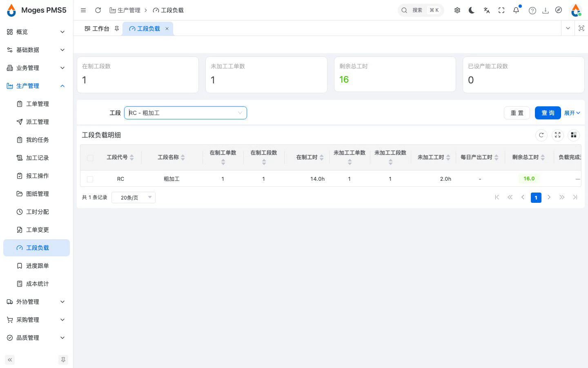Click the 重置 reset button
Viewport: 588px width, 368px height.
517,113
